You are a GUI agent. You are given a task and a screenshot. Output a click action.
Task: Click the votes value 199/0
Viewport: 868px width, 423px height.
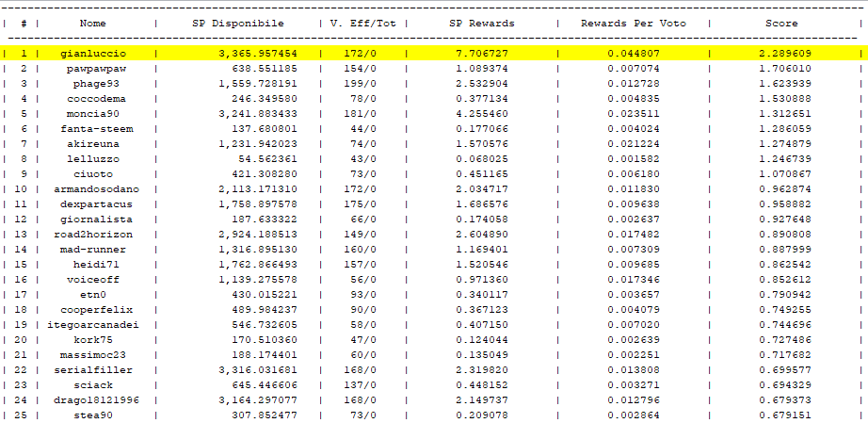tap(360, 84)
